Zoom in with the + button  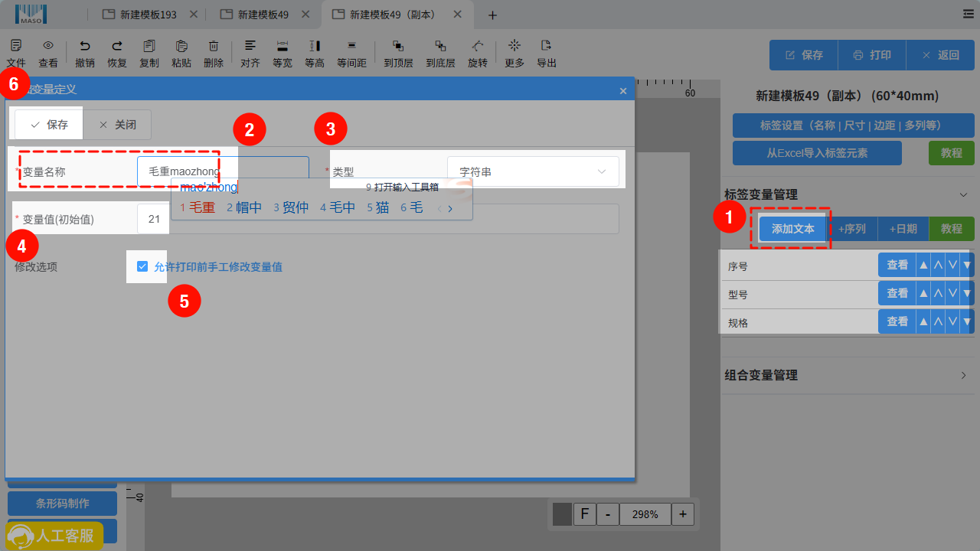(682, 514)
